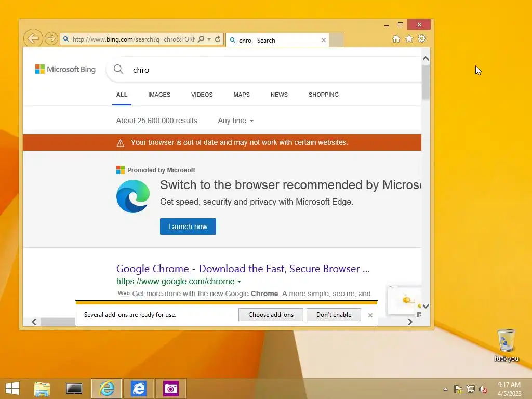Viewport: 532px width, 399px height.
Task: Click the URL address field
Action: tap(133, 39)
